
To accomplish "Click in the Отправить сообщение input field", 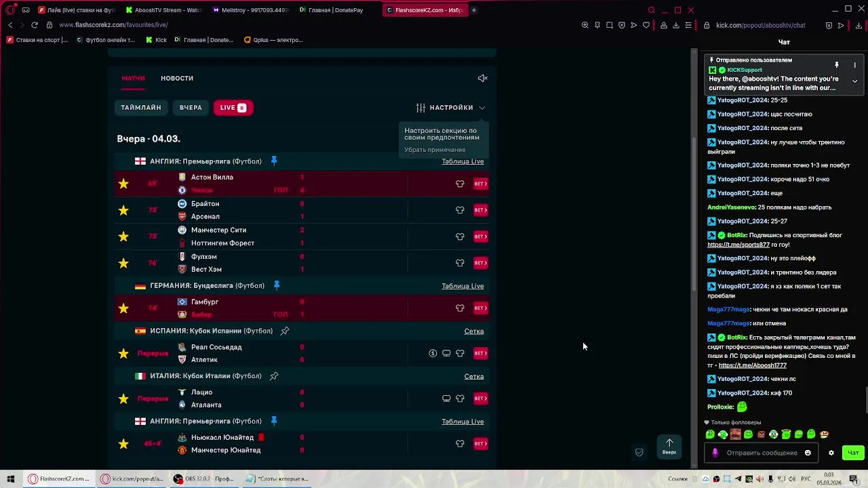I will pos(762,453).
